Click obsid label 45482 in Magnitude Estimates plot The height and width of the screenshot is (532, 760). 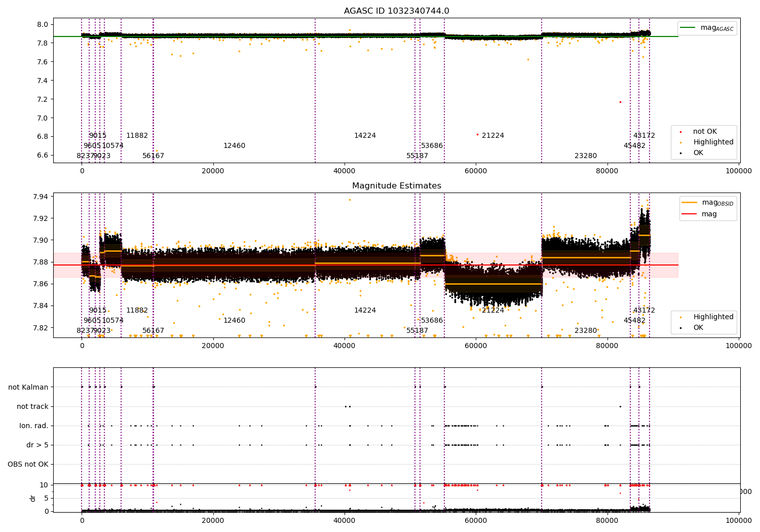pos(634,321)
